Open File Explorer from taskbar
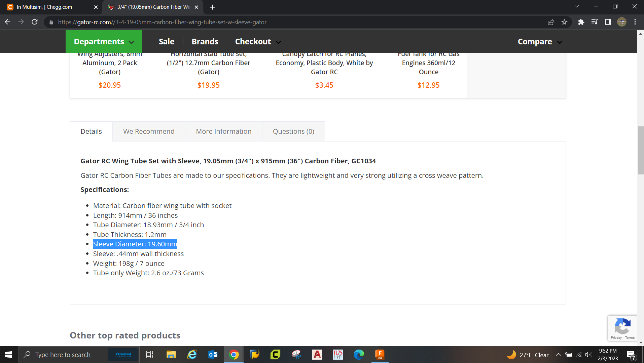This screenshot has width=644, height=363. (171, 355)
